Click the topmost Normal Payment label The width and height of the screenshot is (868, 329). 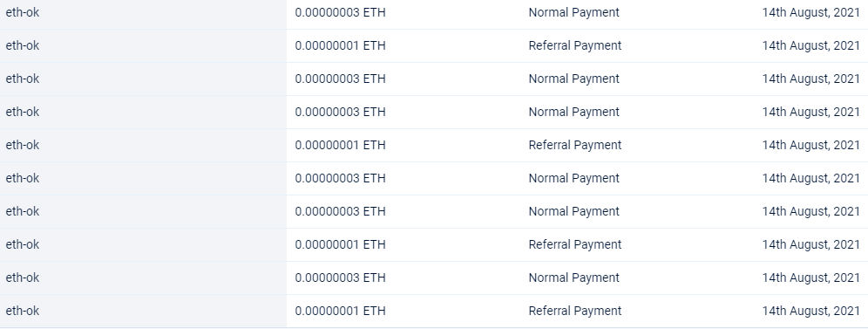[x=573, y=12]
